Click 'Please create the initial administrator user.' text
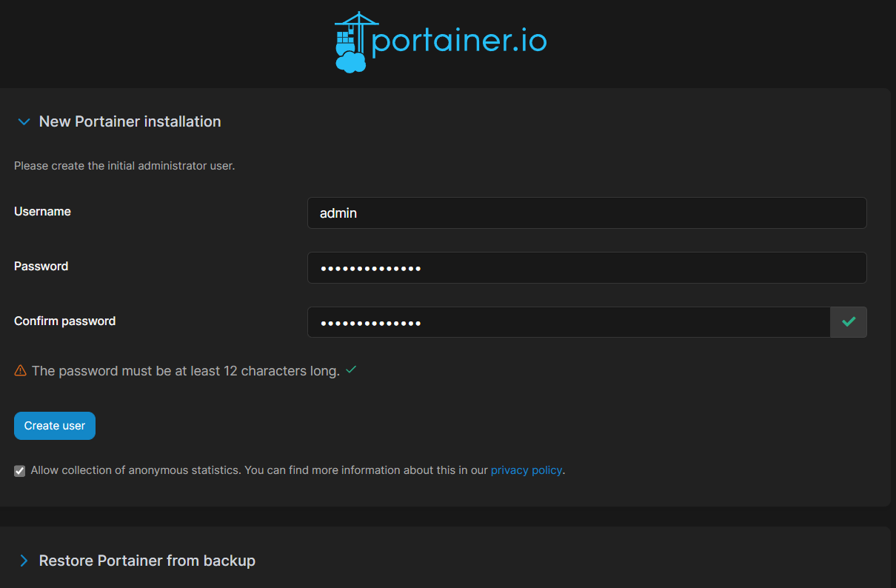The width and height of the screenshot is (896, 588). click(124, 166)
